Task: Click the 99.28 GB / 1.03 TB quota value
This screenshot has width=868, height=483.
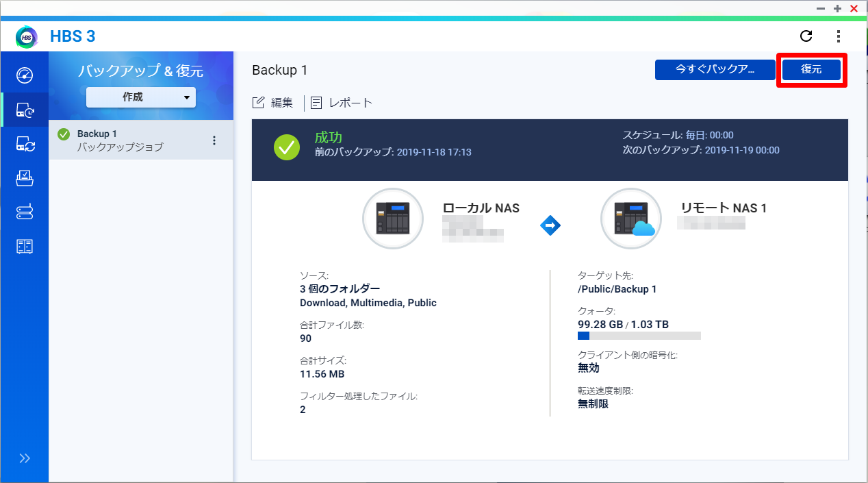Action: coord(624,324)
